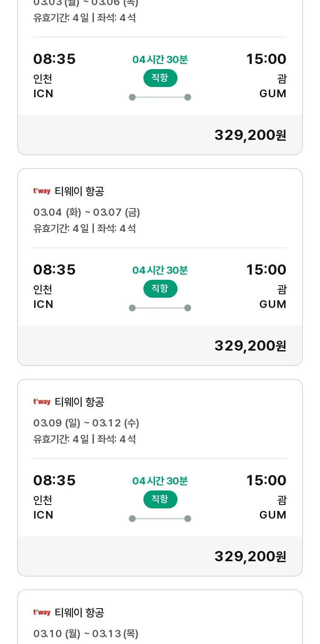Tap 15:00 arrival time on 03.09 card

coord(266,480)
